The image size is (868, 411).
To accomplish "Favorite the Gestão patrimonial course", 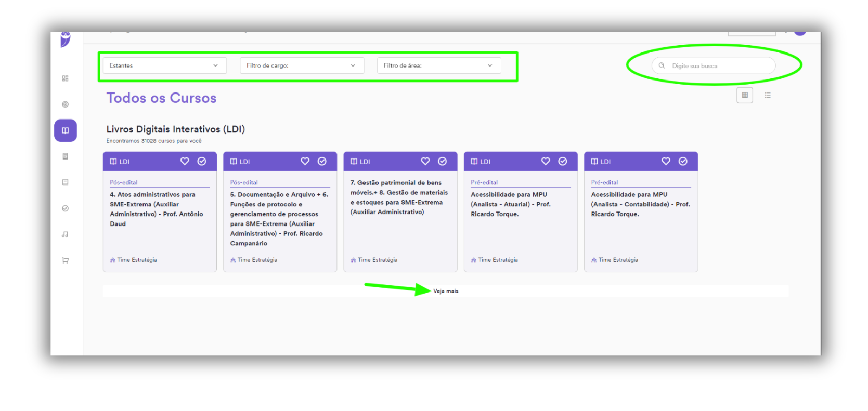I will (425, 162).
